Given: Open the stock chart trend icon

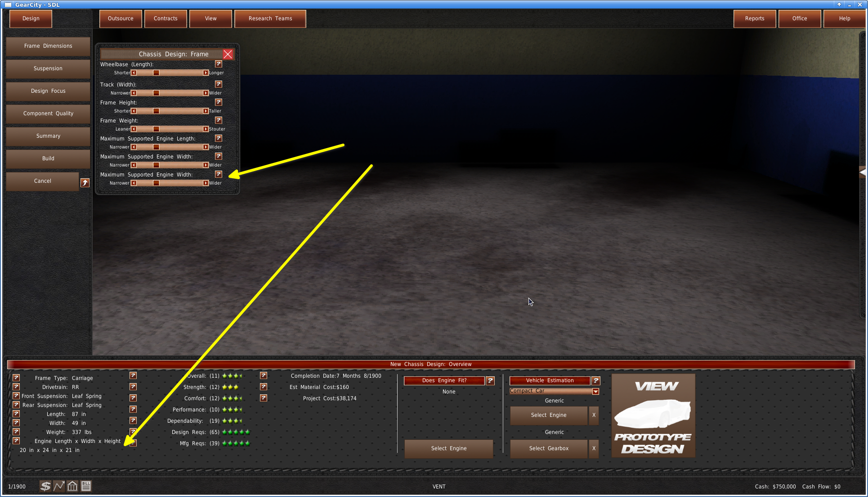Looking at the screenshot, I should point(59,486).
